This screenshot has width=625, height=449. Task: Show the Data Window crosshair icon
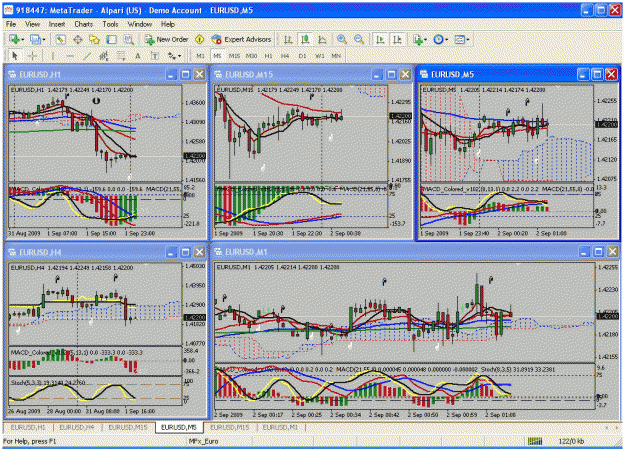(77, 39)
